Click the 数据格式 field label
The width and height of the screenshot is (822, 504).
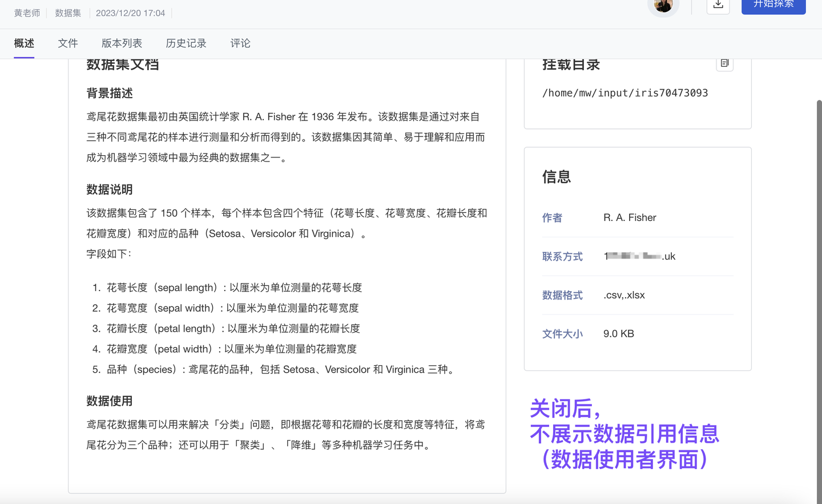coord(562,295)
